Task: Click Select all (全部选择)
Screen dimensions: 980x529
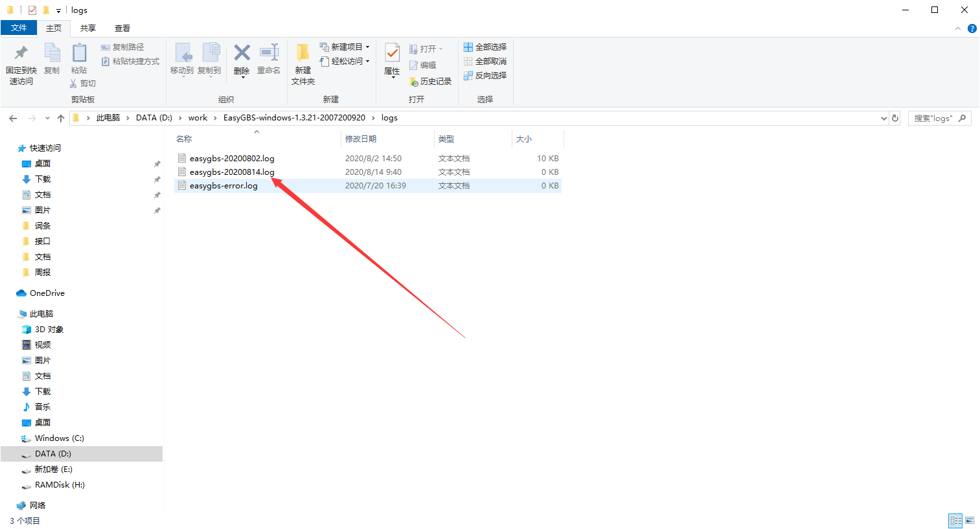Action: (485, 47)
